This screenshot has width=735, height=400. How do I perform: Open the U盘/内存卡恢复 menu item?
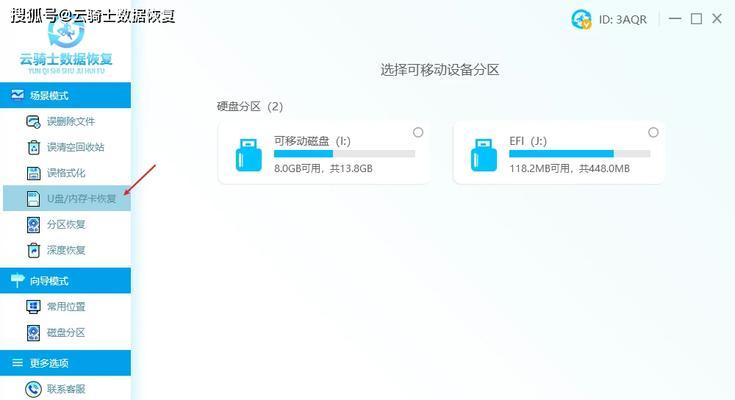click(x=67, y=198)
